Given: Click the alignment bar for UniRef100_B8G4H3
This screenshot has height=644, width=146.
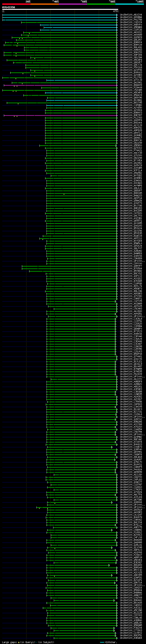Looking at the screenshot, I should (x=78, y=565).
